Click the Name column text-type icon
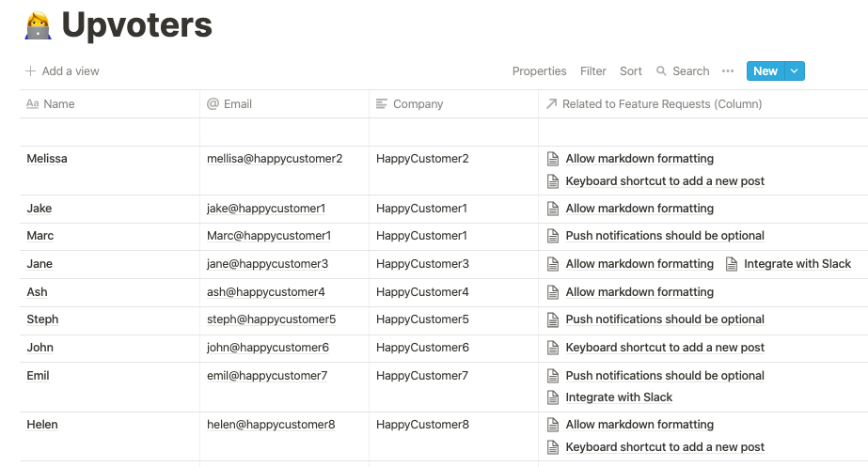This screenshot has width=868, height=467. 32,104
